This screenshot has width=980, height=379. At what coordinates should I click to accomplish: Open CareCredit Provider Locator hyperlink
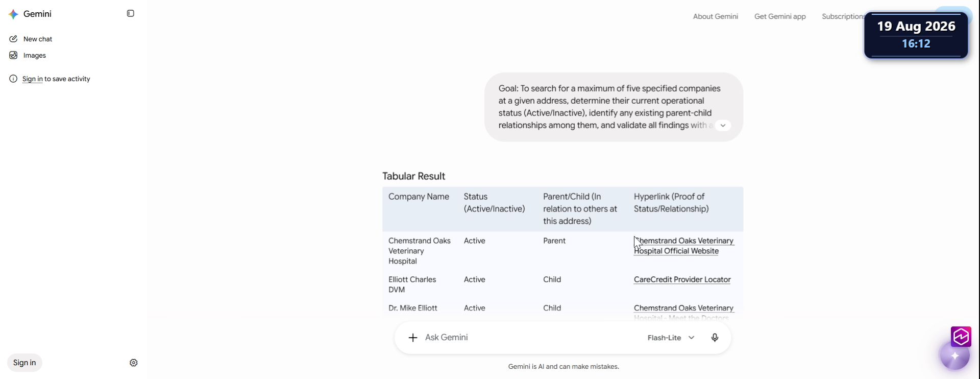tap(682, 279)
